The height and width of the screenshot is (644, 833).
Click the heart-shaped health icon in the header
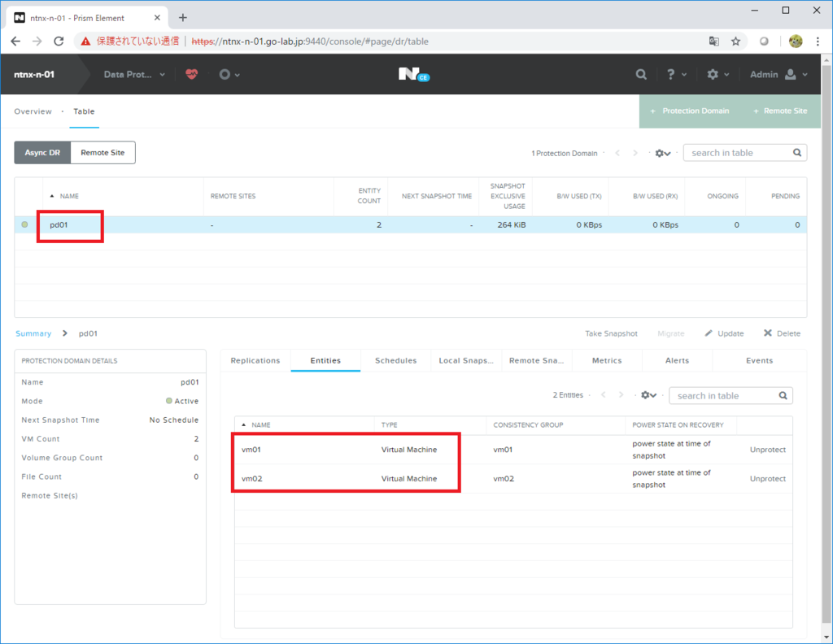[191, 74]
